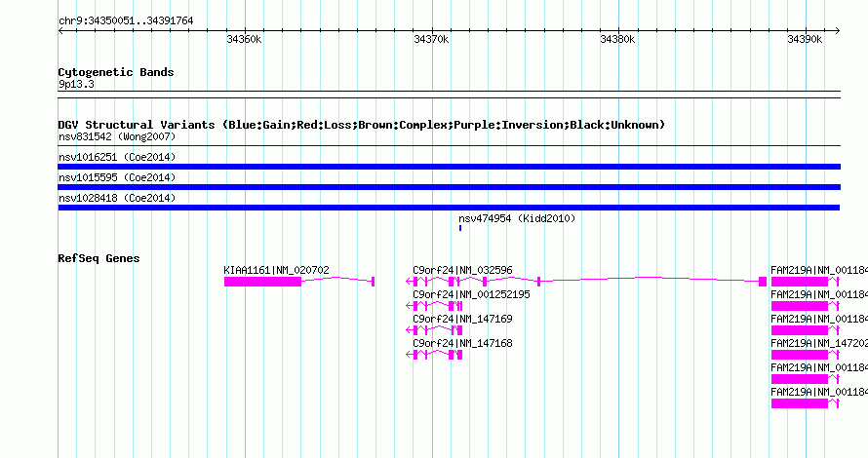
Task: Select the C9orf24 NM_147169 transcript glyph
Action: click(x=434, y=330)
